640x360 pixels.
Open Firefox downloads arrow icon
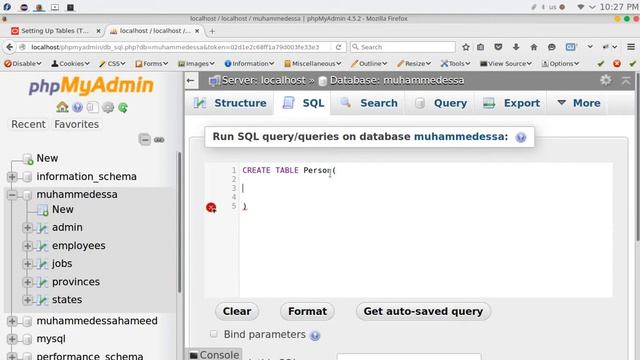click(516, 47)
